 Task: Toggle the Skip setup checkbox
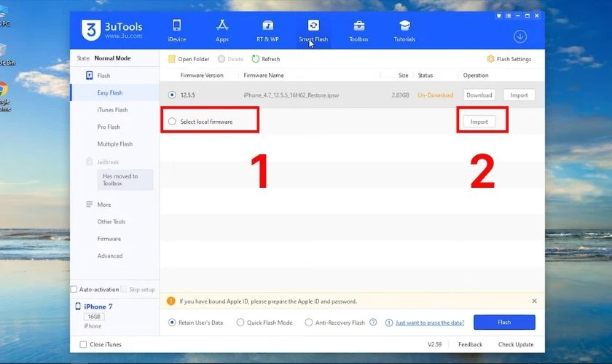point(124,289)
